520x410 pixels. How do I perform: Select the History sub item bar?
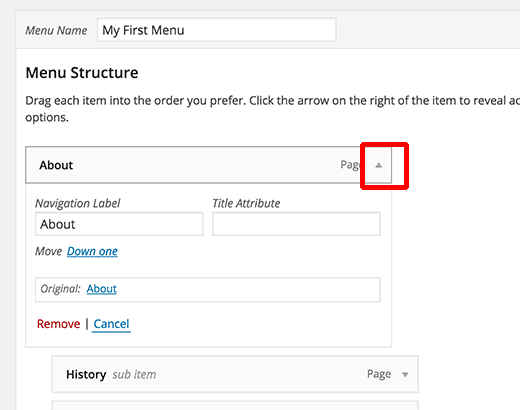pos(235,374)
